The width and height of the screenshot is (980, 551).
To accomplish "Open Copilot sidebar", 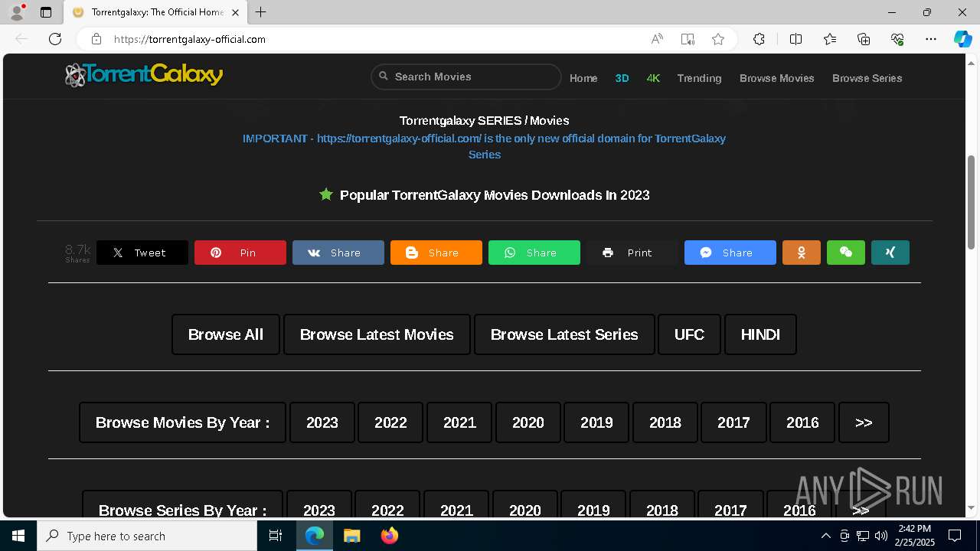I will click(962, 39).
